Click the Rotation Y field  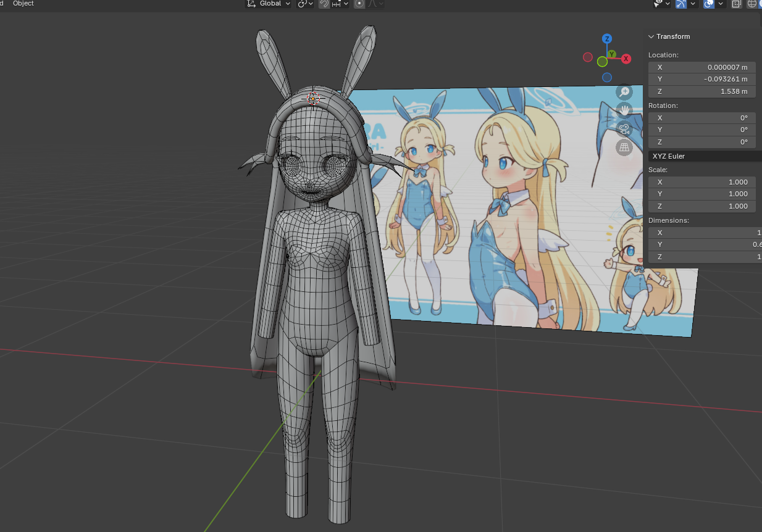pos(702,130)
